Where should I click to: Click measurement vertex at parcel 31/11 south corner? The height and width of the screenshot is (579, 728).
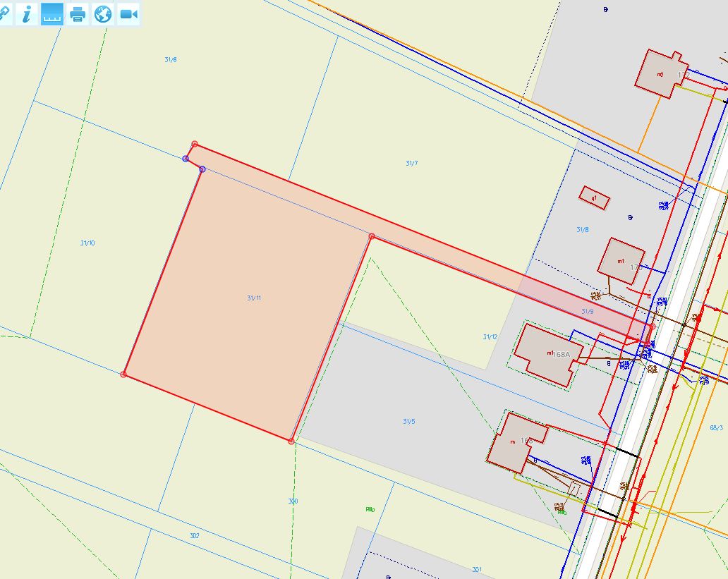(x=291, y=441)
